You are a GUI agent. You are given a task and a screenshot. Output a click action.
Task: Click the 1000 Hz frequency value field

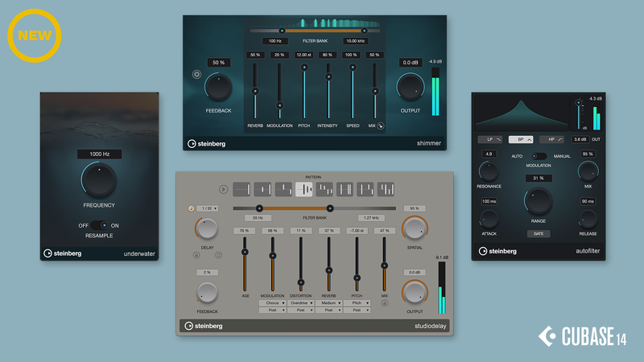99,154
